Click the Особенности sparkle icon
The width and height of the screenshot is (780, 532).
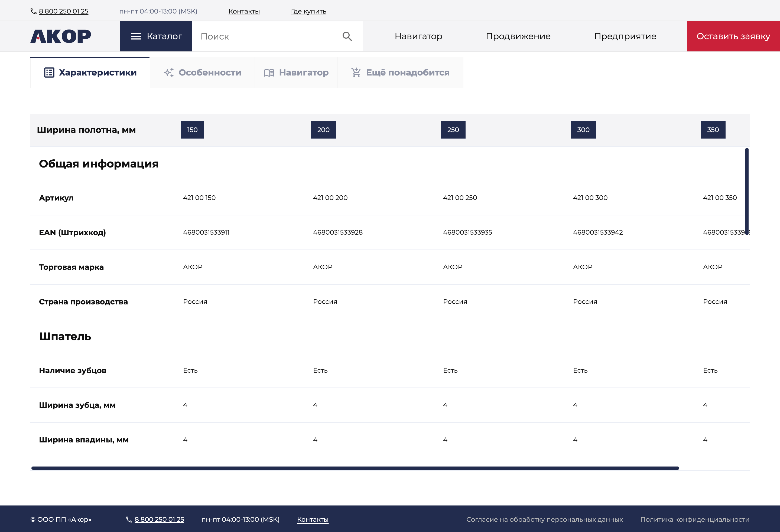point(169,73)
